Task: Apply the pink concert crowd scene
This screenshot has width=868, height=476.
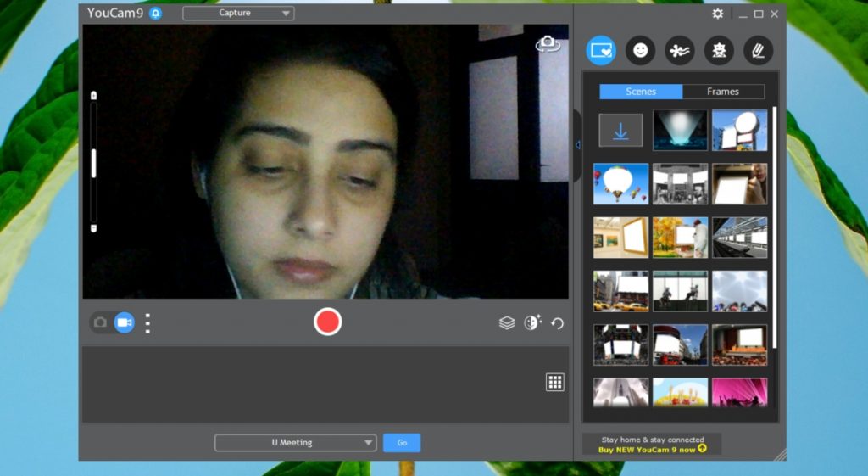Action: (739, 392)
